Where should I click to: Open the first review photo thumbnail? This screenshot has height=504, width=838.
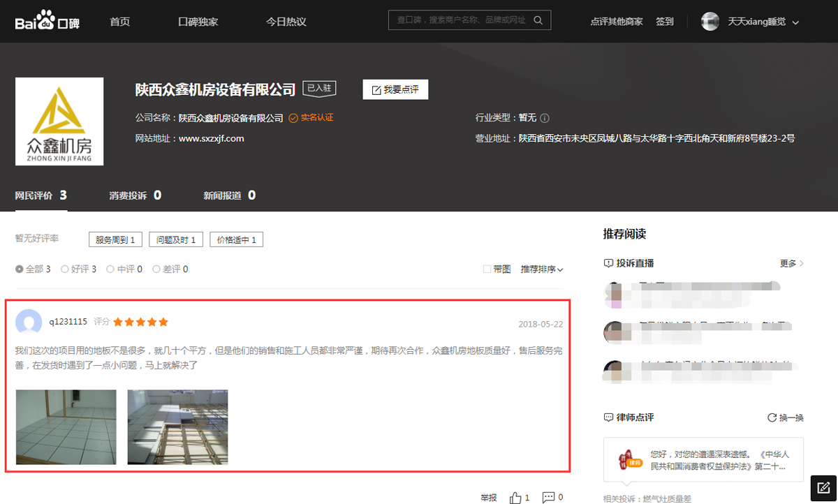(66, 427)
